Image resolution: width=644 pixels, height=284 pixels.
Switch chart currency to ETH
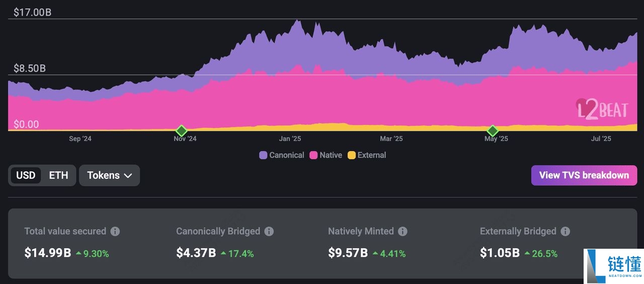(x=58, y=175)
